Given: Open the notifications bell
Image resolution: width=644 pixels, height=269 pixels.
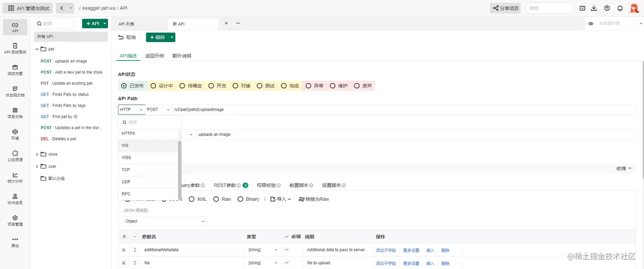Looking at the screenshot, I should [620, 8].
